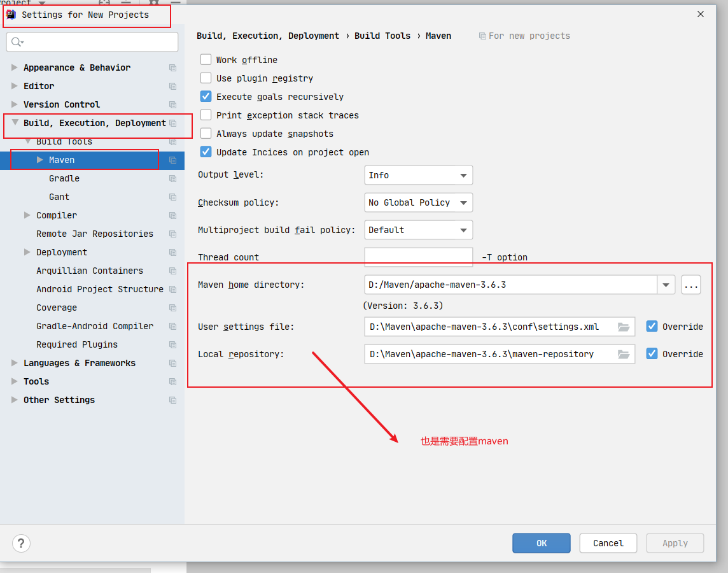Click the project-level icon beside Maven row

point(172,160)
